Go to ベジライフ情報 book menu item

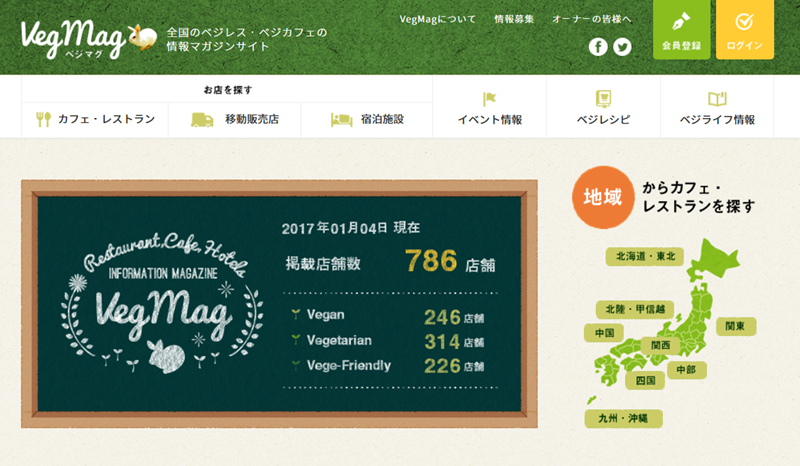click(x=716, y=109)
